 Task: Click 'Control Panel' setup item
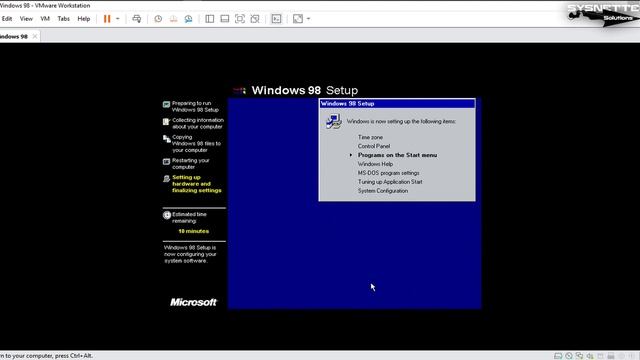tap(374, 146)
